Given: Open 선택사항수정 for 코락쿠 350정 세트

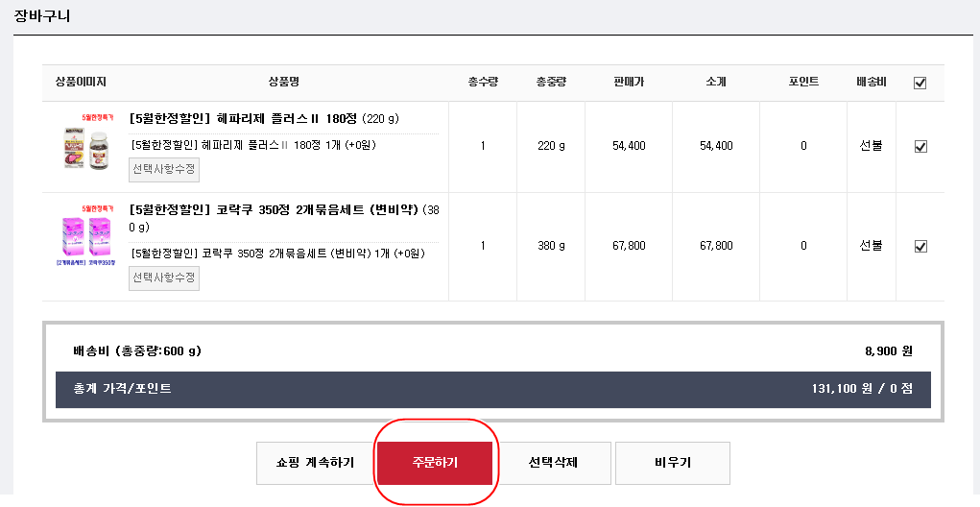Looking at the screenshot, I should pos(164,278).
